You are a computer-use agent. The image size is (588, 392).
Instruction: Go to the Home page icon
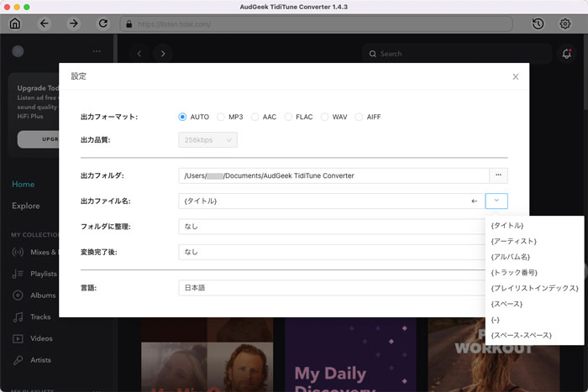(x=15, y=24)
